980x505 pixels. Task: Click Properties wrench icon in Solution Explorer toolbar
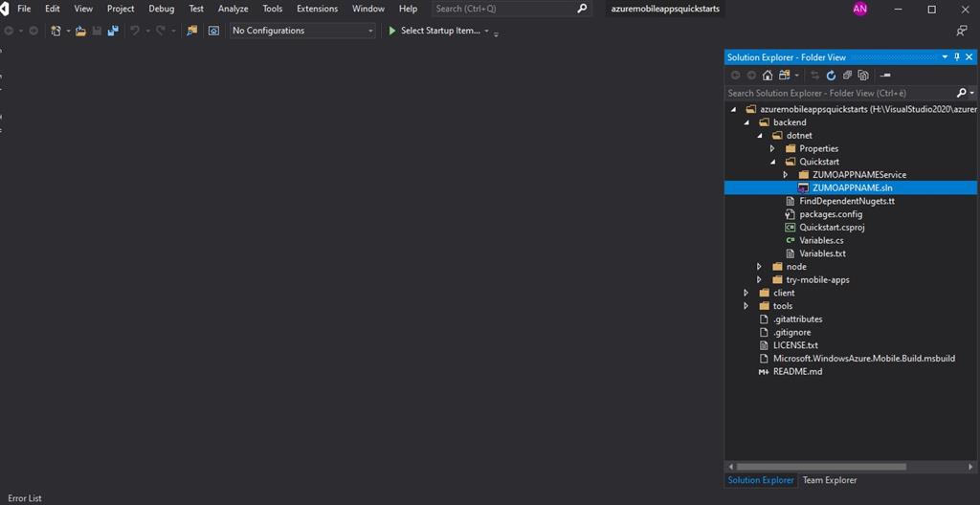click(885, 76)
